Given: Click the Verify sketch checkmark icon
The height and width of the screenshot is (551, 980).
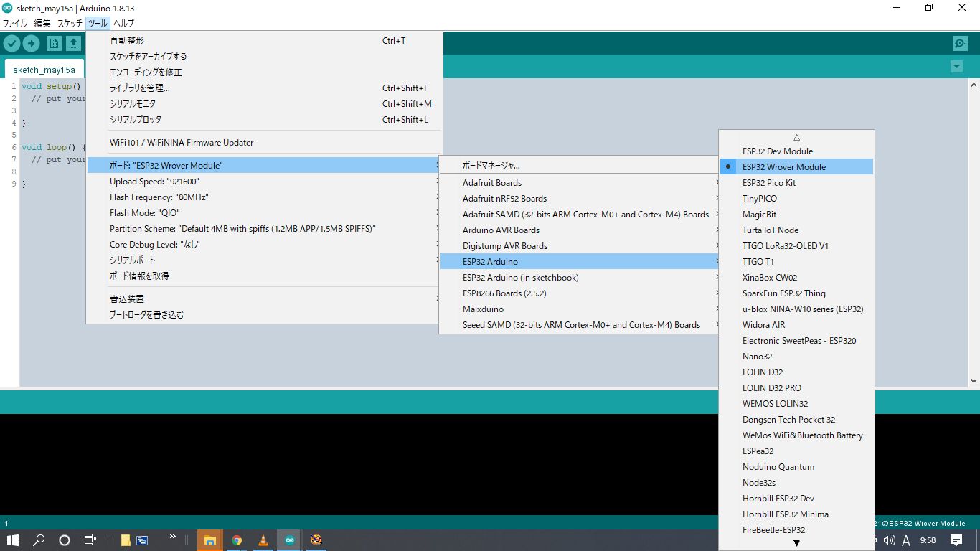Looking at the screenshot, I should pyautogui.click(x=11, y=44).
